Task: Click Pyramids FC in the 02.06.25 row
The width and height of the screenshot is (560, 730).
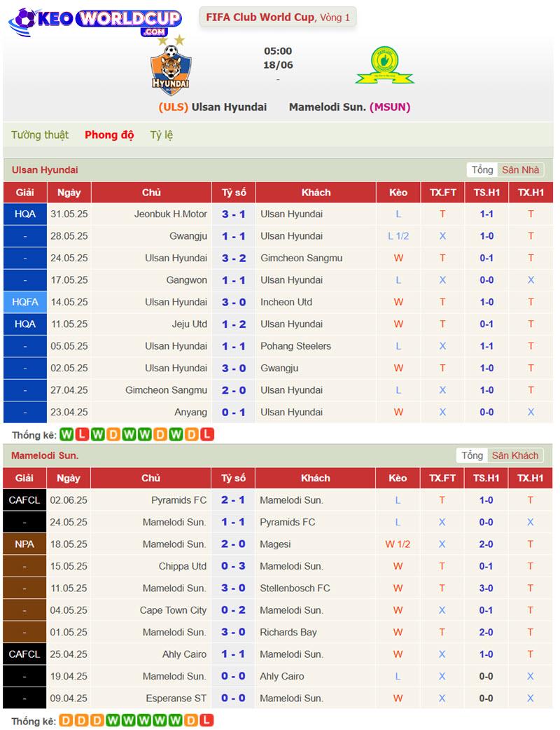Action: (179, 500)
